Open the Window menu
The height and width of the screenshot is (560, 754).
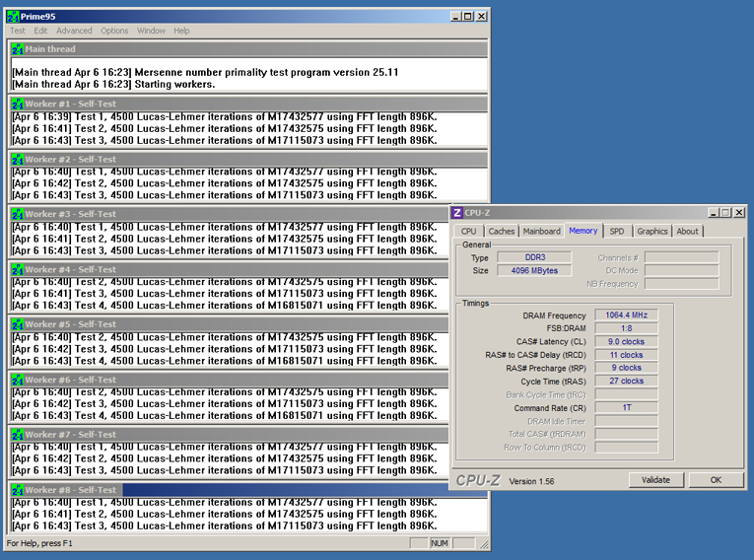click(151, 31)
